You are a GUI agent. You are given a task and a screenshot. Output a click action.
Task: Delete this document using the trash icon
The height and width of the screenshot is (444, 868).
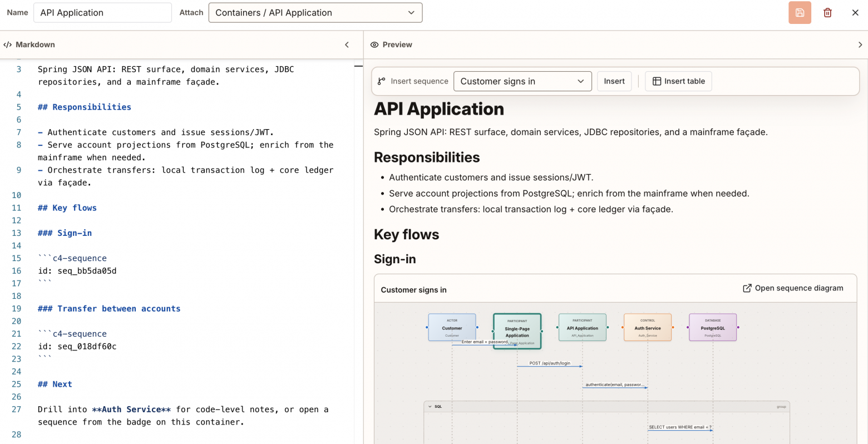point(827,13)
